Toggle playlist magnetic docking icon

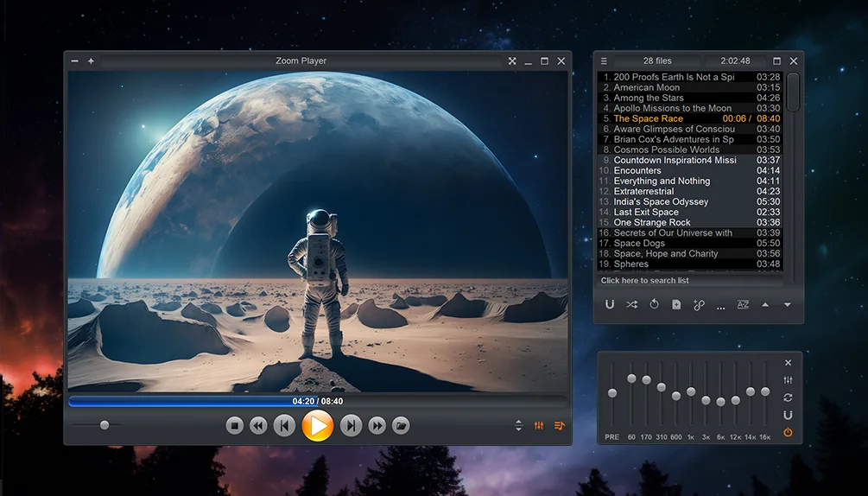pos(610,304)
